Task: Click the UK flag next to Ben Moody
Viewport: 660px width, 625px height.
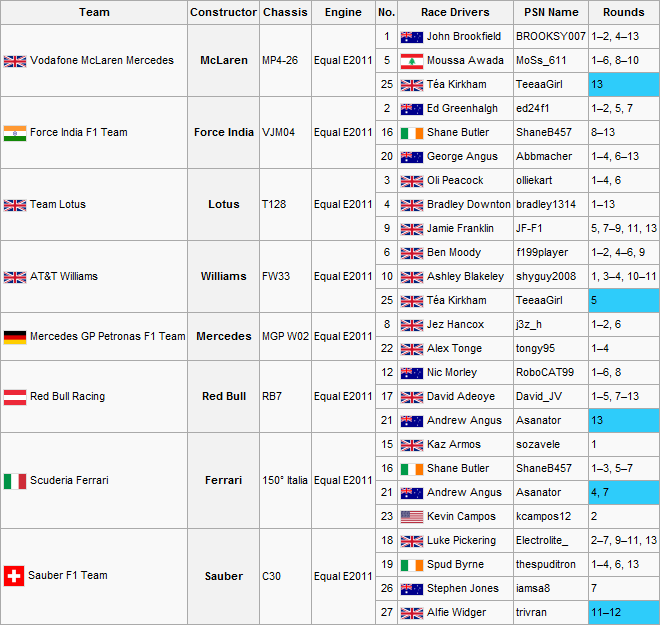Action: 412,253
